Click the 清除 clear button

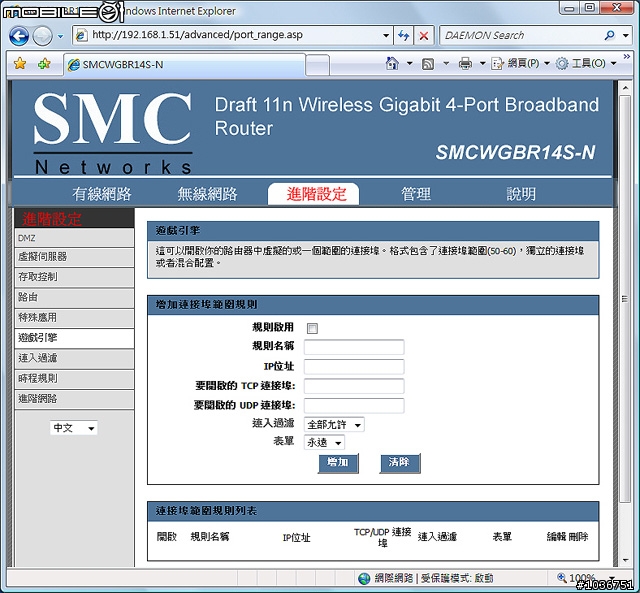click(400, 463)
